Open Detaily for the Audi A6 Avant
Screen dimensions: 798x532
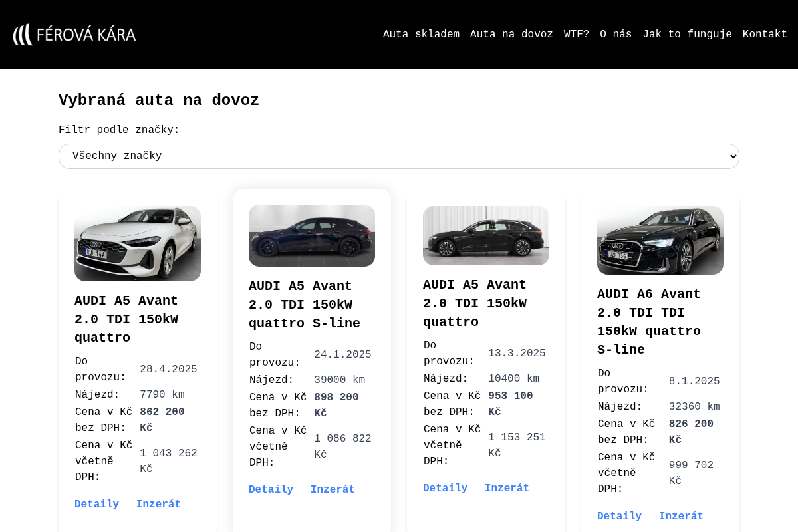pyautogui.click(x=620, y=517)
